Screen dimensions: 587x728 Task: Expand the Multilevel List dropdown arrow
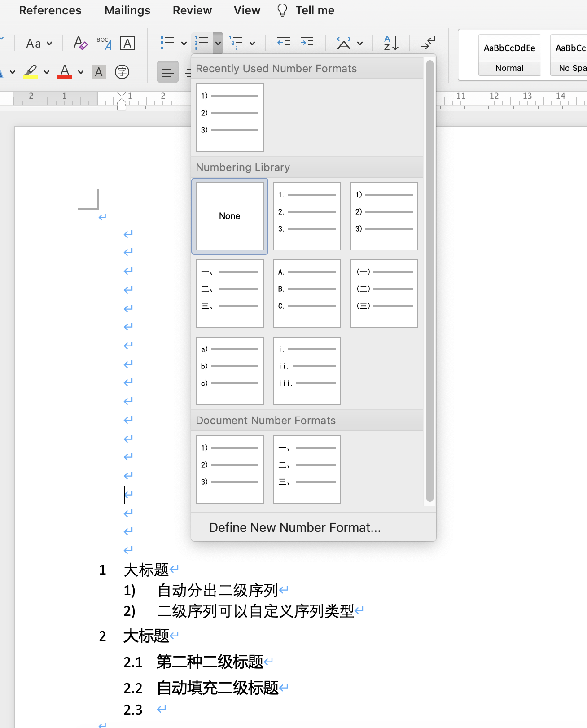(252, 44)
